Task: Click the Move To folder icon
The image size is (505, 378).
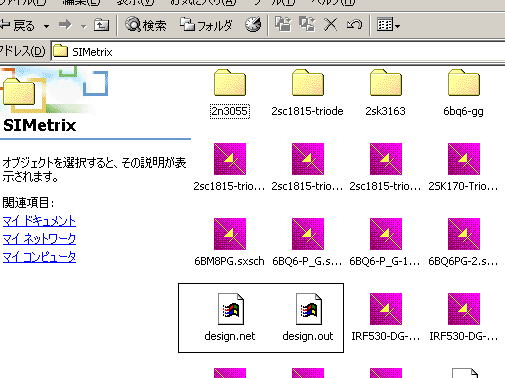Action: [283, 25]
